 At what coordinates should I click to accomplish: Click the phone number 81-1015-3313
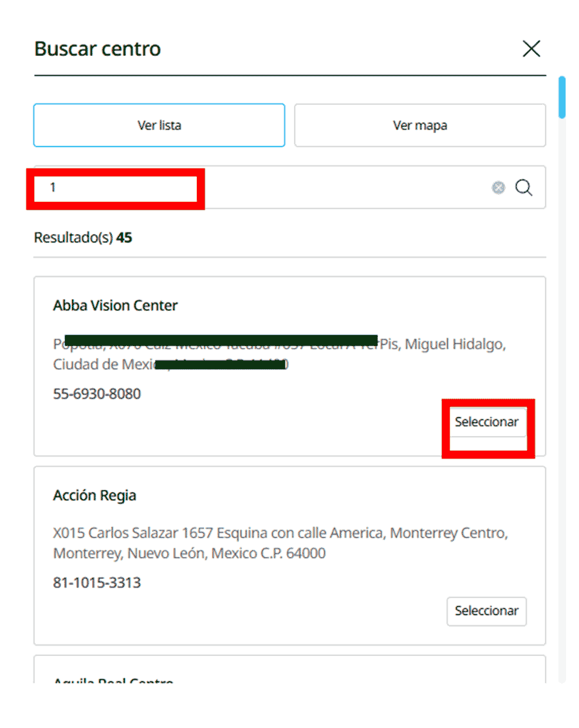click(x=96, y=582)
